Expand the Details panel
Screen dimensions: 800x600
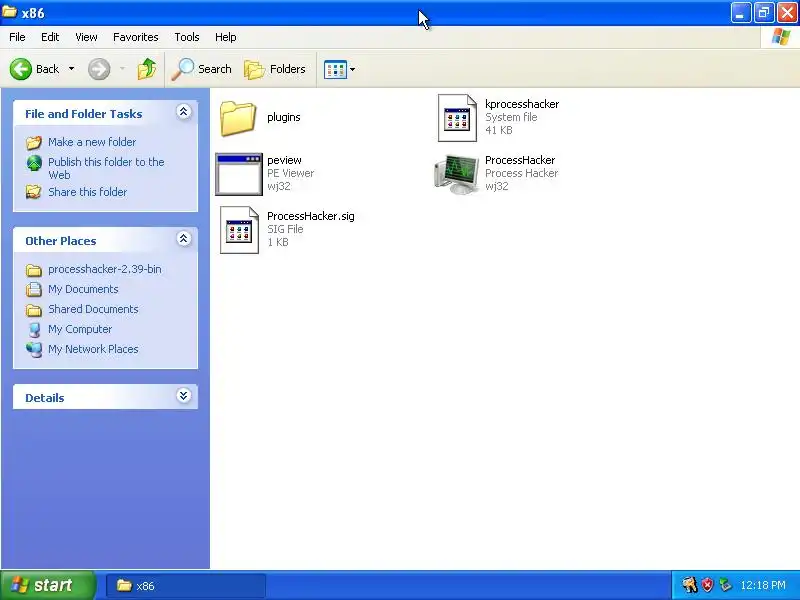(184, 395)
